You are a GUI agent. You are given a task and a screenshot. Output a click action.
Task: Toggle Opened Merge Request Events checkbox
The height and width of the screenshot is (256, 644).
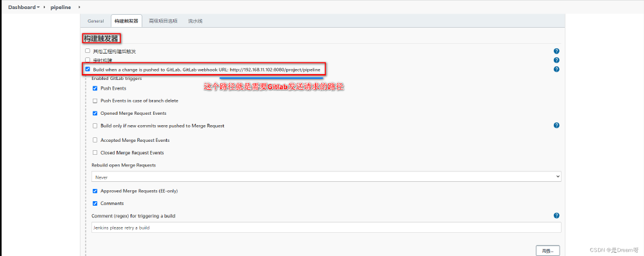tap(95, 113)
